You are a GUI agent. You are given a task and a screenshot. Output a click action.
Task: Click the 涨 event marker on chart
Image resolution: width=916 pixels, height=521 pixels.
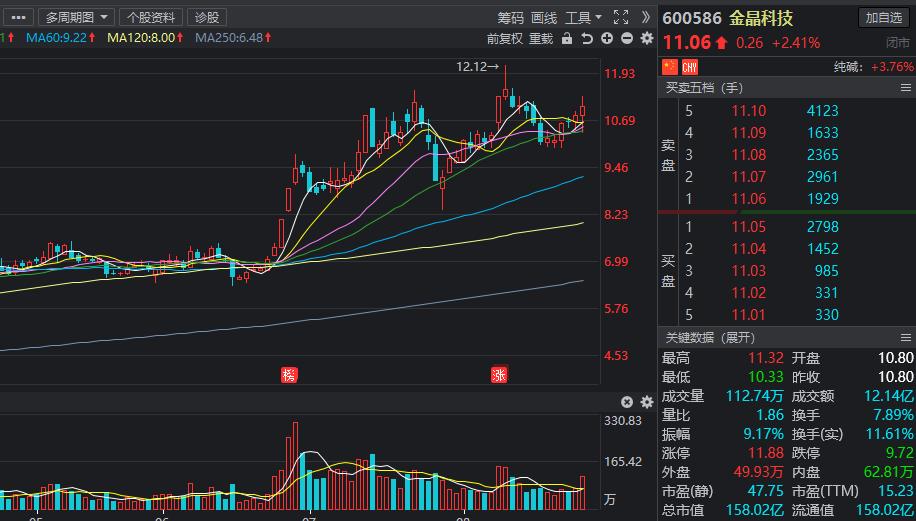[x=499, y=375]
